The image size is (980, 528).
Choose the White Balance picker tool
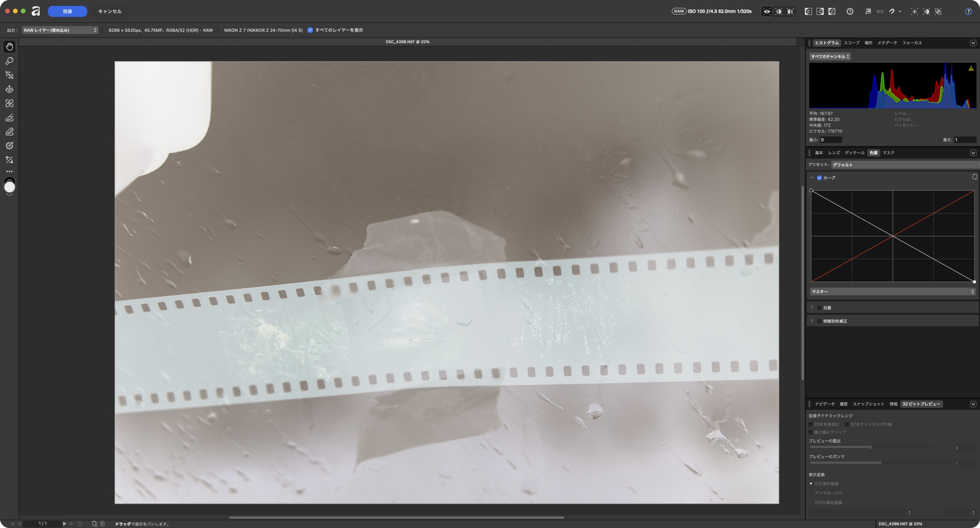pyautogui.click(x=9, y=75)
